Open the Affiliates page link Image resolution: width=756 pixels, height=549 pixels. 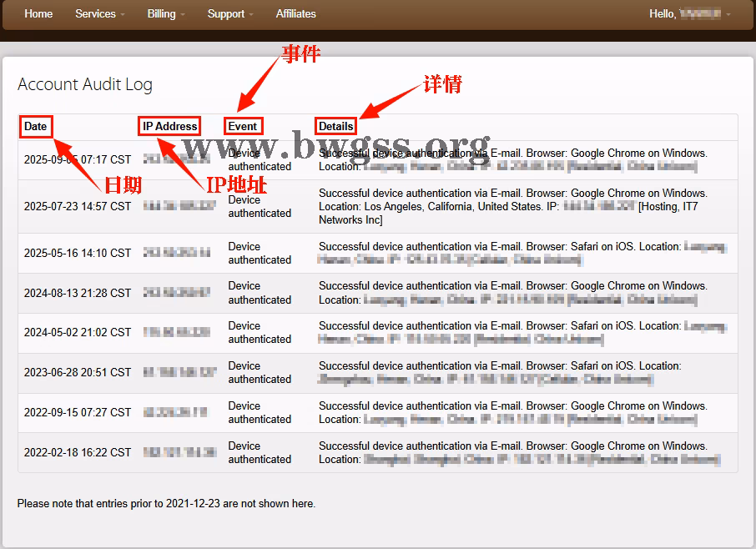[295, 13]
